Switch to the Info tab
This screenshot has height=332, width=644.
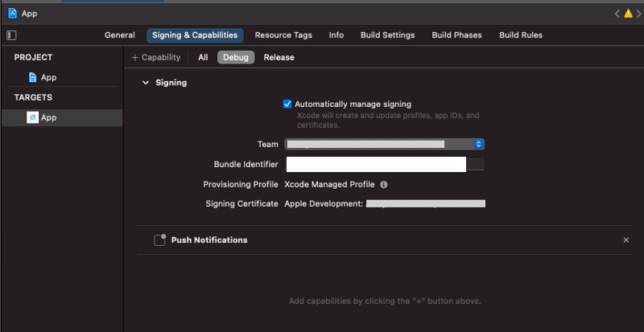click(x=336, y=35)
